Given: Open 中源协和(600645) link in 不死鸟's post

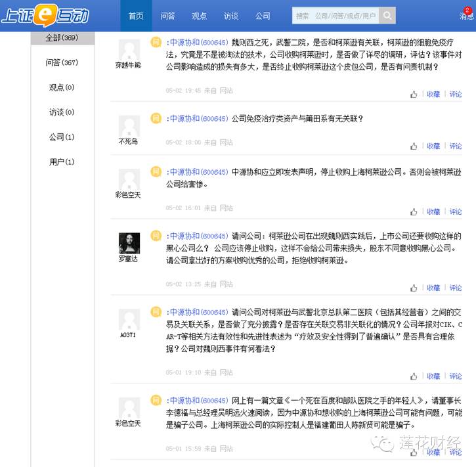Looking at the screenshot, I should 198,118.
